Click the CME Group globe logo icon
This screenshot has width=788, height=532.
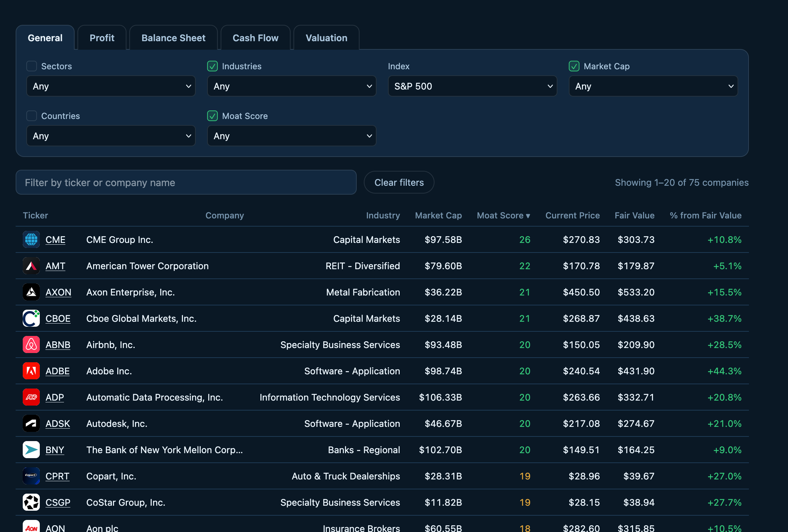[x=31, y=239]
